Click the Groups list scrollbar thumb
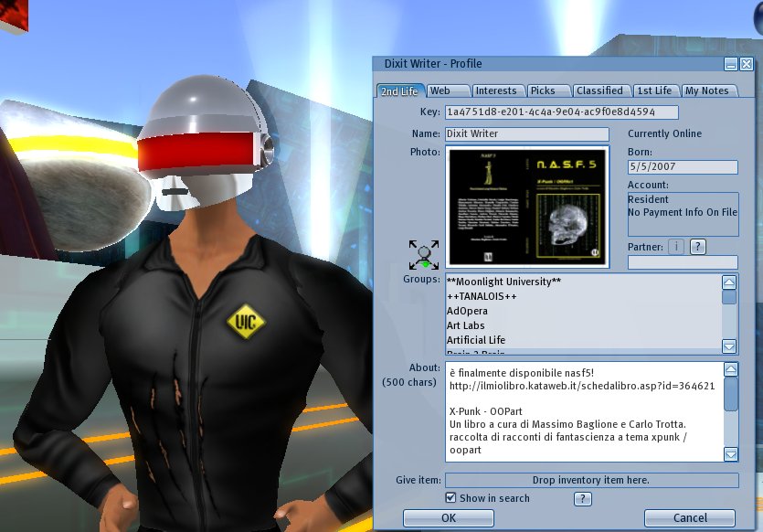This screenshot has width=763, height=532. click(729, 297)
